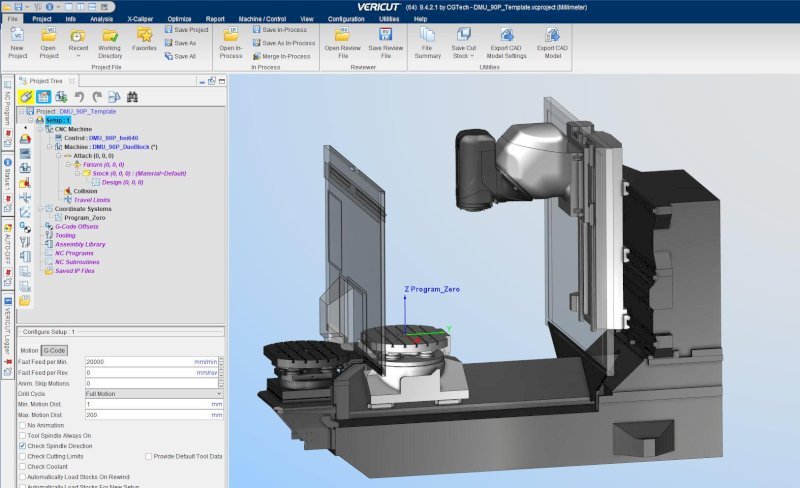Collapse the Setup : 1 tree node

(x=31, y=120)
